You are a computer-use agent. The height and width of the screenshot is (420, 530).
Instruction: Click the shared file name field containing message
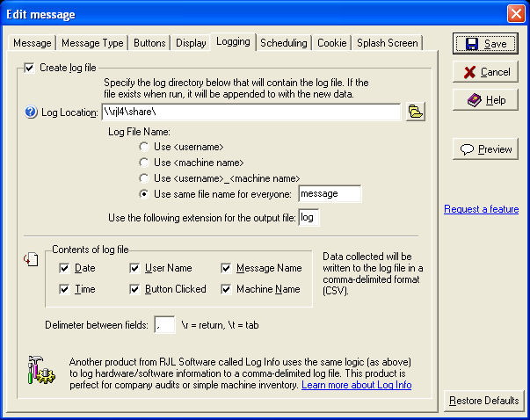[x=330, y=194]
